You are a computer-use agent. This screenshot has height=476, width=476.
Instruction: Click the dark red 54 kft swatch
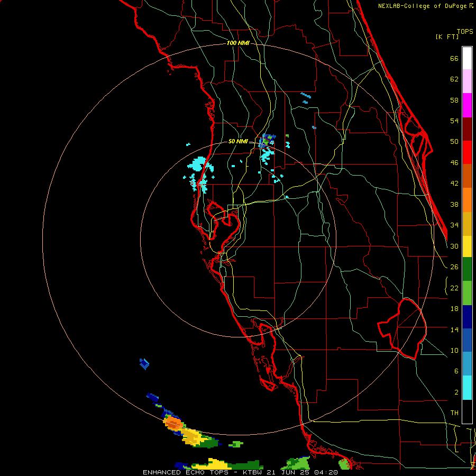pyautogui.click(x=467, y=129)
